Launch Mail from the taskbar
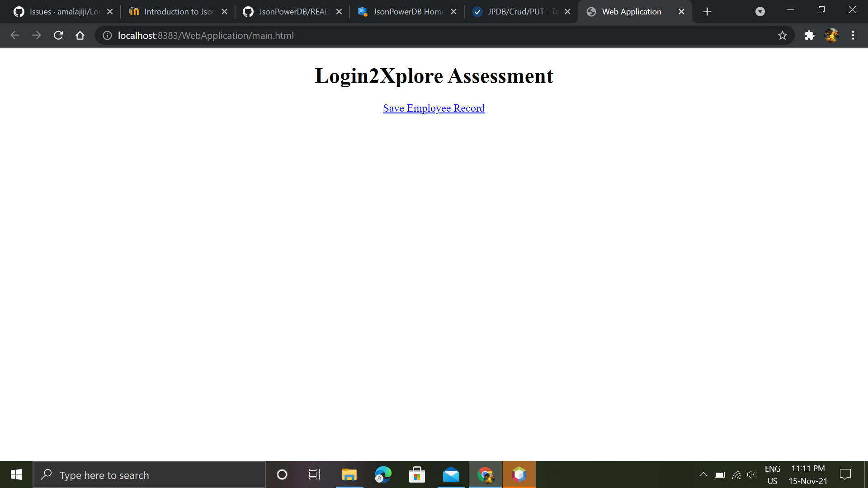Screen dimensions: 868x488 click(x=451, y=474)
